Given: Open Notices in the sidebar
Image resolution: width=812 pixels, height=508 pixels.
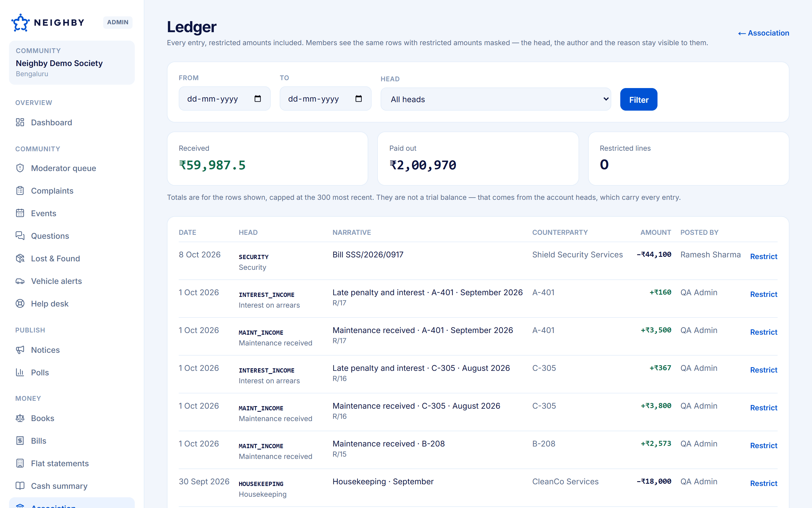Looking at the screenshot, I should point(72,350).
